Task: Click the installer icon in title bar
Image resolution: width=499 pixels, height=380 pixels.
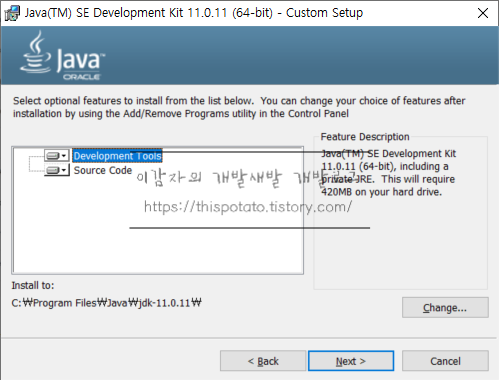Action: [12, 13]
